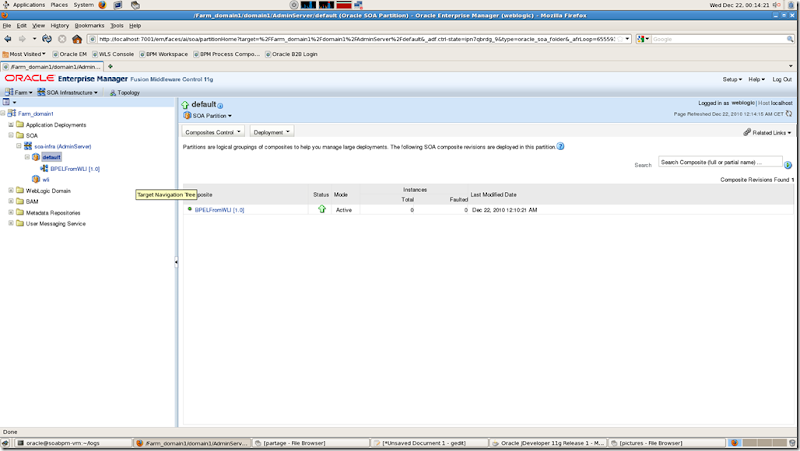Viewport: 800px width, 451px height.
Task: Stop loading with the stop icon
Action: tap(62, 39)
